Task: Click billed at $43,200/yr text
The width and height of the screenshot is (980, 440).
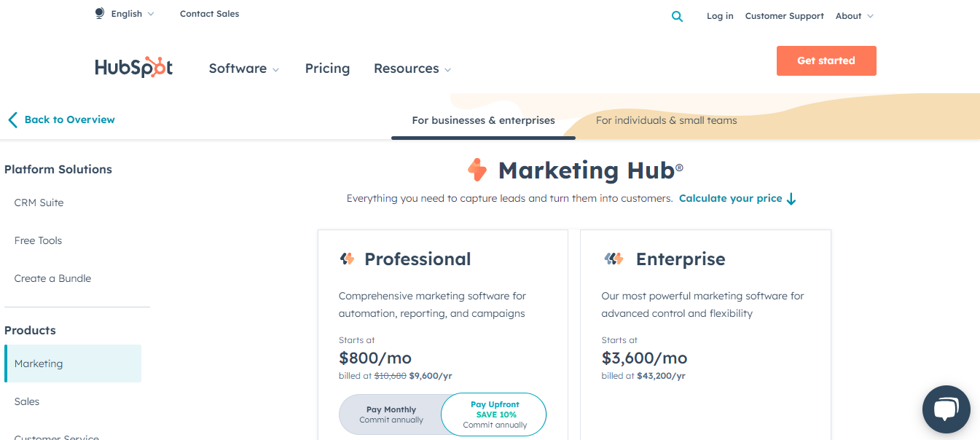Action: click(x=643, y=377)
